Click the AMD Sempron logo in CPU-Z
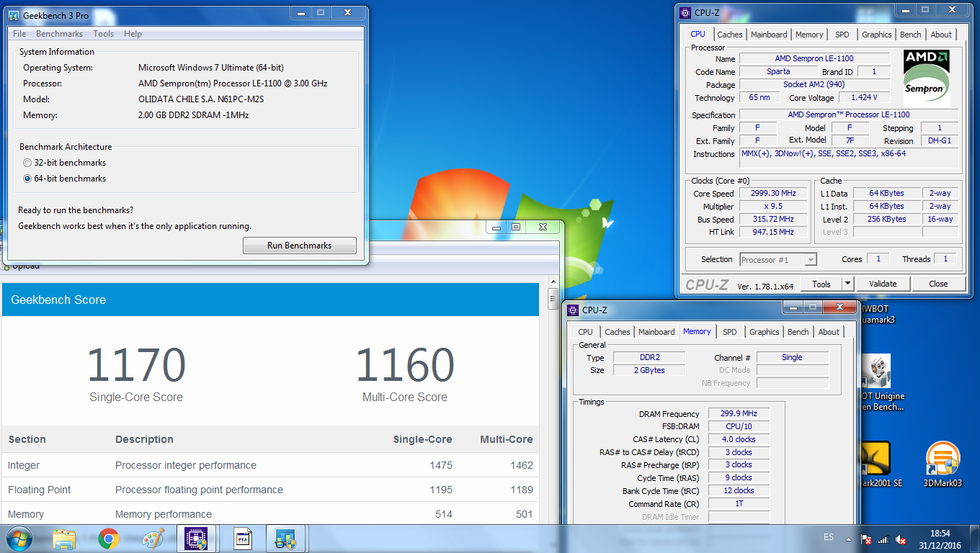This screenshot has width=980, height=553. (x=927, y=78)
